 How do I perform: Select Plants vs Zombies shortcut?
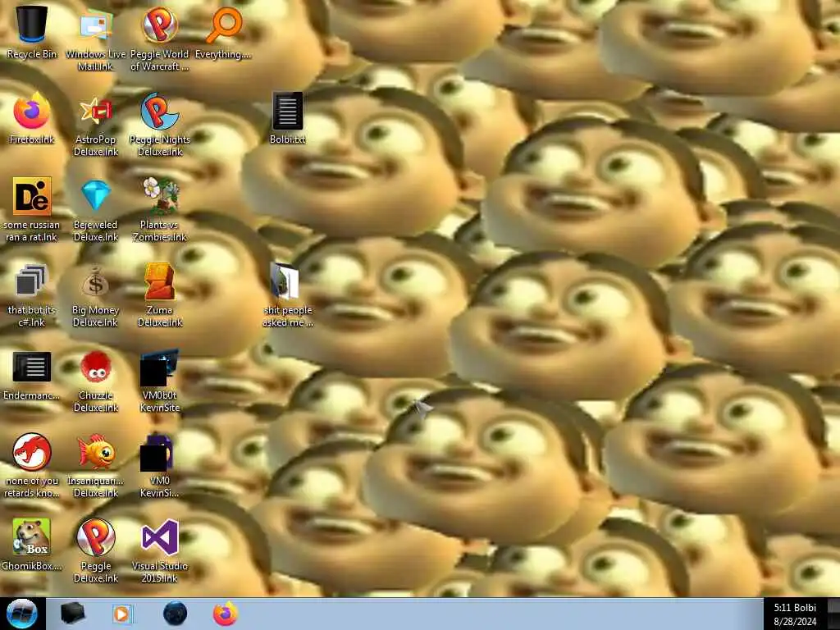(160, 209)
